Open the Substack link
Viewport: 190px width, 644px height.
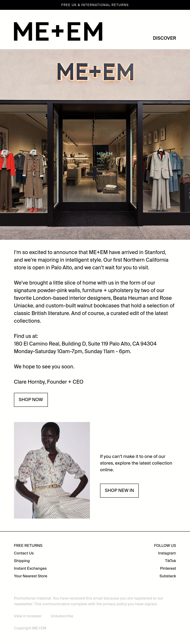coord(168,576)
